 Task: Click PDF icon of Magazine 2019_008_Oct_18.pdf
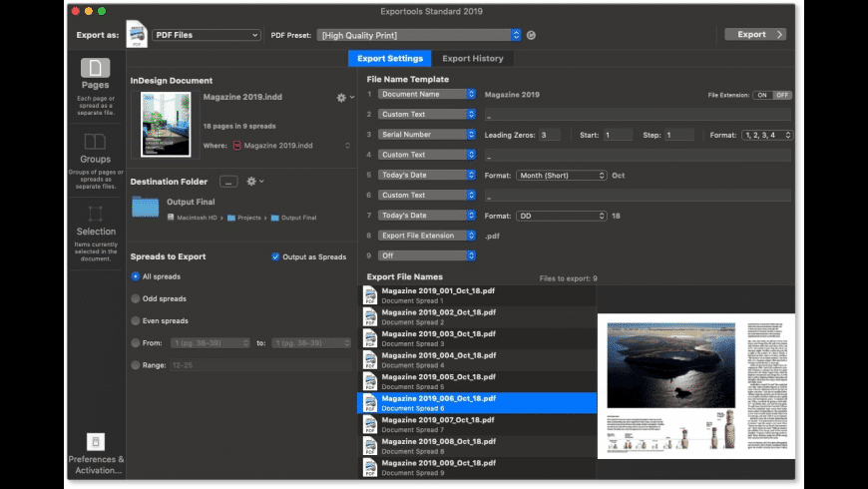pos(370,446)
